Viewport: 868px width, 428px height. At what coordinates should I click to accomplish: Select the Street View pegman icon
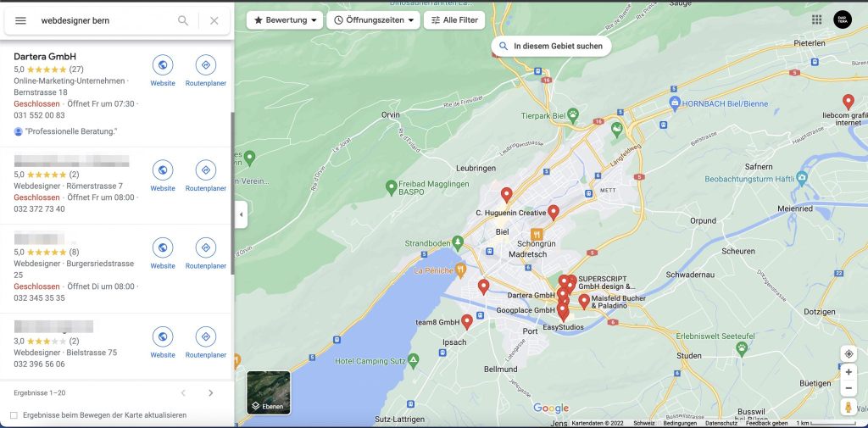click(x=849, y=408)
